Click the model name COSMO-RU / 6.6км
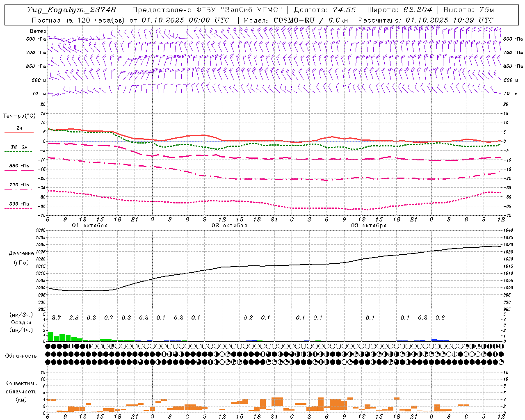The image size is (525, 420). (311, 20)
